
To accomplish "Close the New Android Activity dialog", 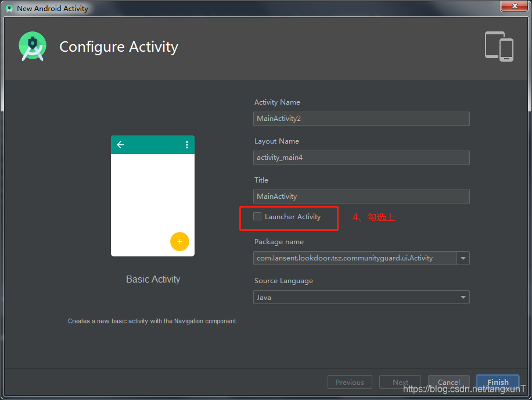I will click(x=511, y=6).
